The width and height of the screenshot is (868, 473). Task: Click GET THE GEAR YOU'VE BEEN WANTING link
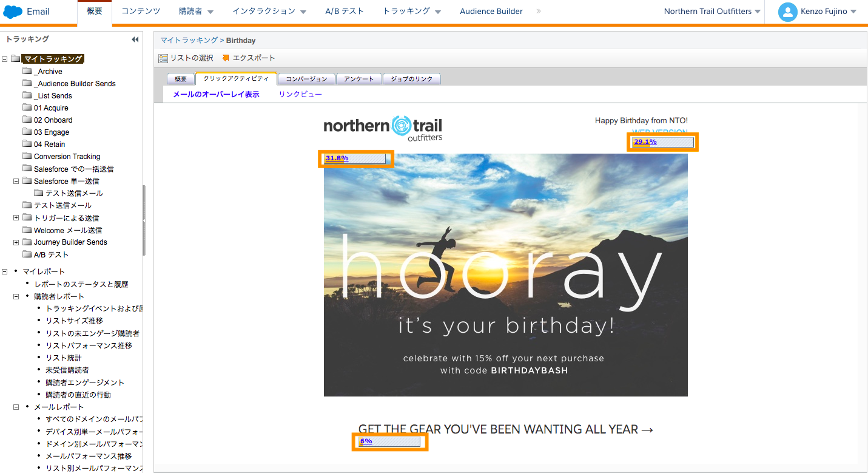(x=505, y=429)
